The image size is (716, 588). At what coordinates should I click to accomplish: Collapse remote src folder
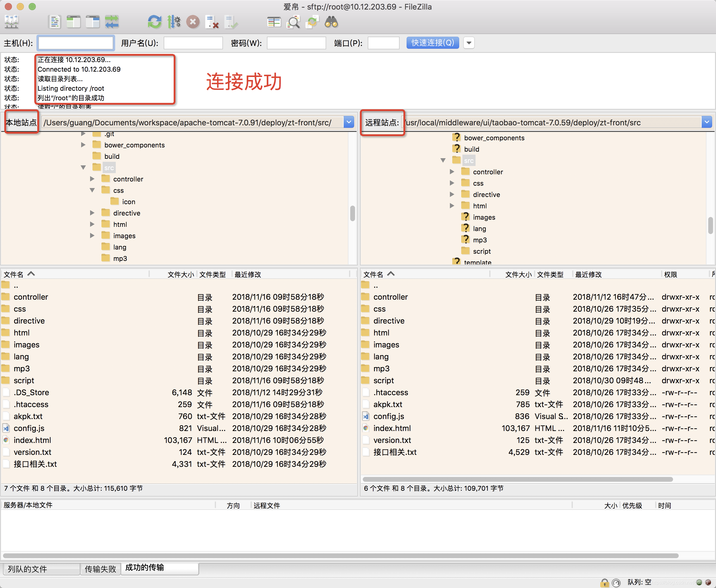443,160
